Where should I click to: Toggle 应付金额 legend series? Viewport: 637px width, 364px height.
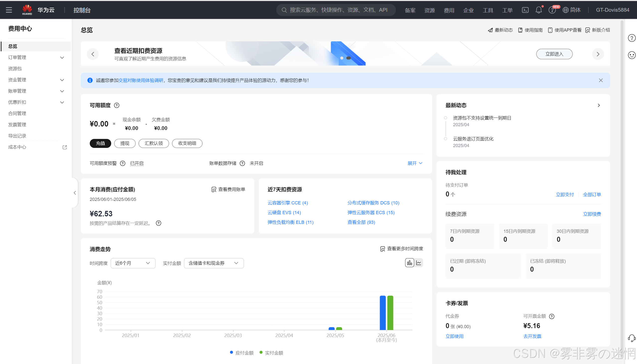tap(242, 353)
